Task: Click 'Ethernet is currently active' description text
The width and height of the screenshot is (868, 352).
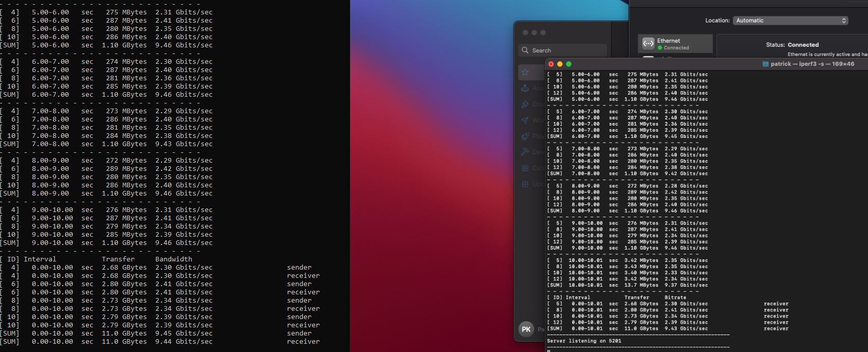Action: (827, 54)
